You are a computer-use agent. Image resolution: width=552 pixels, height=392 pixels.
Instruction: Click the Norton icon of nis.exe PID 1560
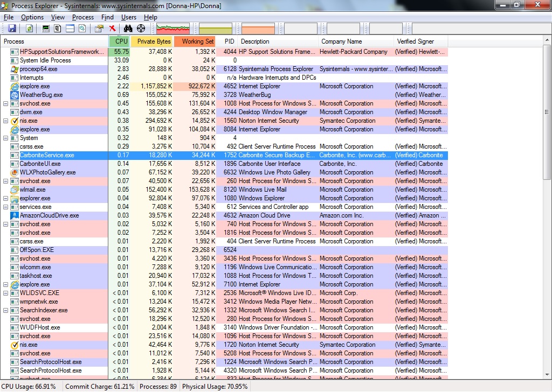[15, 121]
